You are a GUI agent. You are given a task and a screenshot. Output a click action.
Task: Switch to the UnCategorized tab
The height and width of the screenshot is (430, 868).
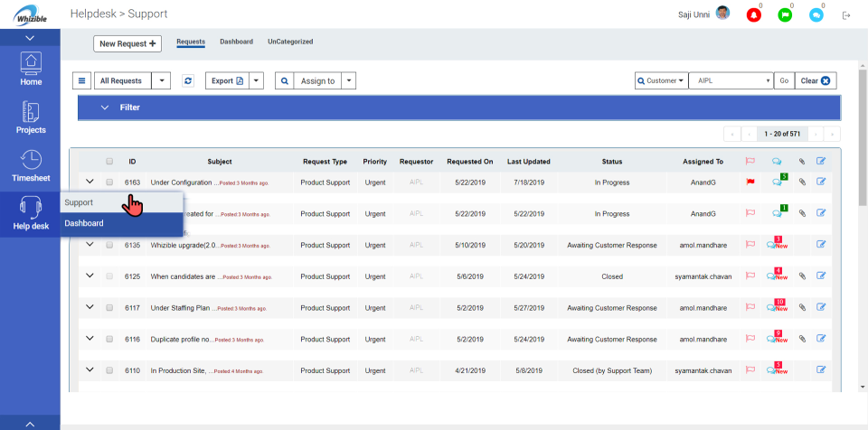click(290, 42)
